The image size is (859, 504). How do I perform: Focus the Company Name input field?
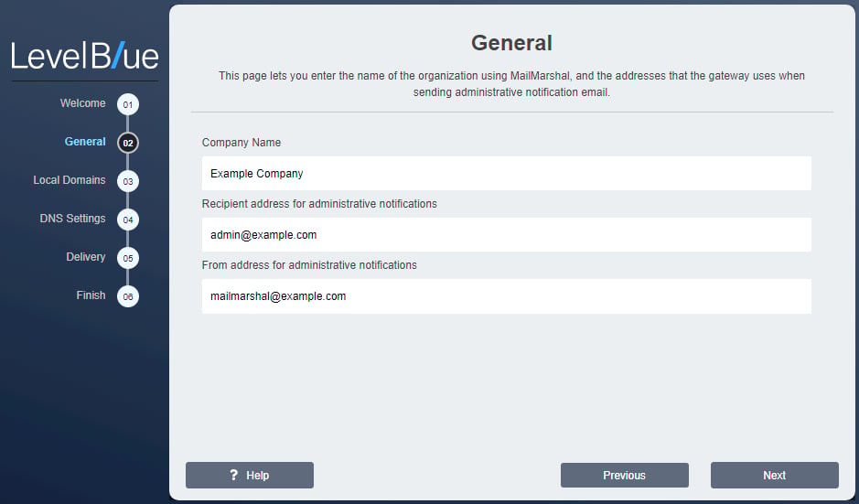point(506,173)
